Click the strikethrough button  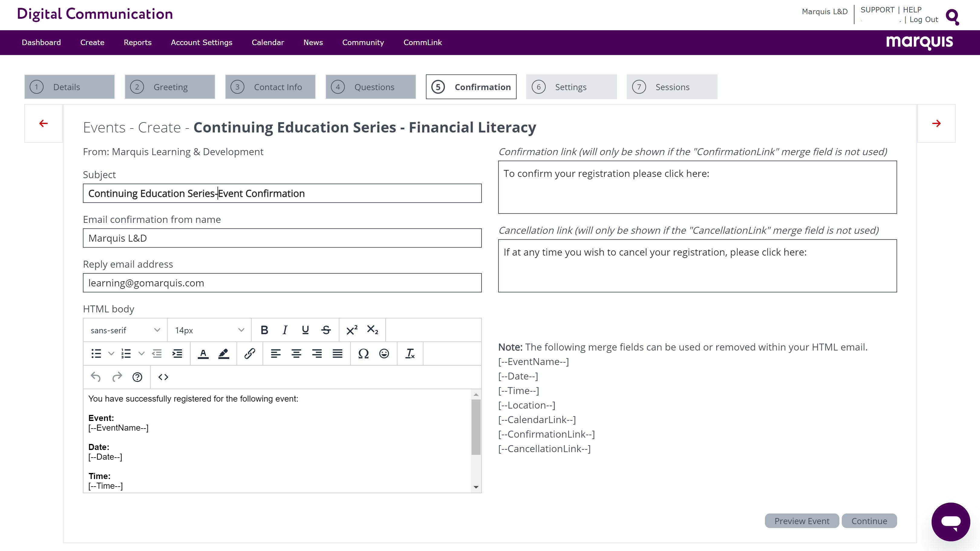pyautogui.click(x=326, y=330)
